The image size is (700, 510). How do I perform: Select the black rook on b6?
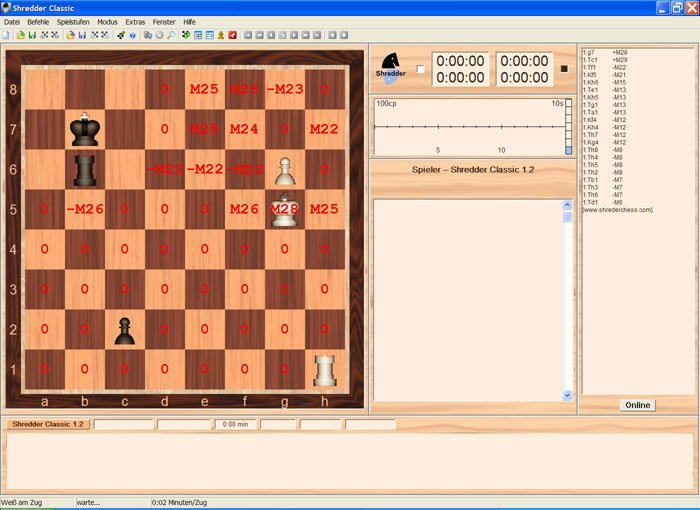(x=85, y=170)
